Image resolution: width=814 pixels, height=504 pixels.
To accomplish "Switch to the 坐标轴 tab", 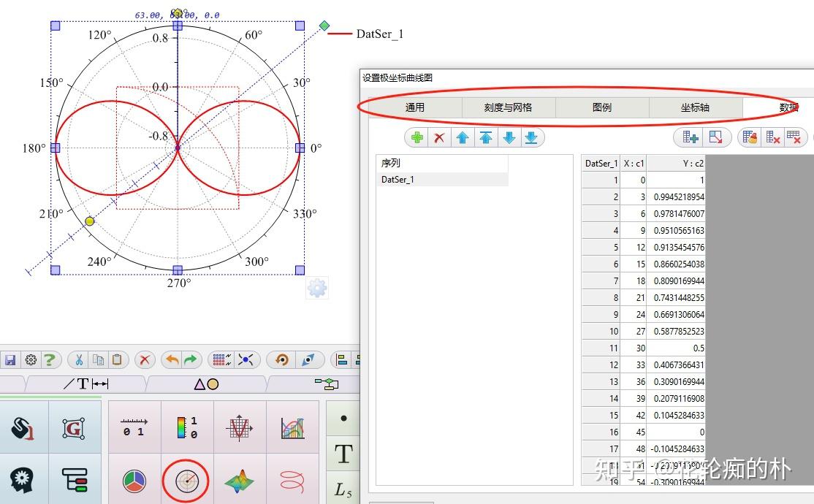I will tap(694, 107).
